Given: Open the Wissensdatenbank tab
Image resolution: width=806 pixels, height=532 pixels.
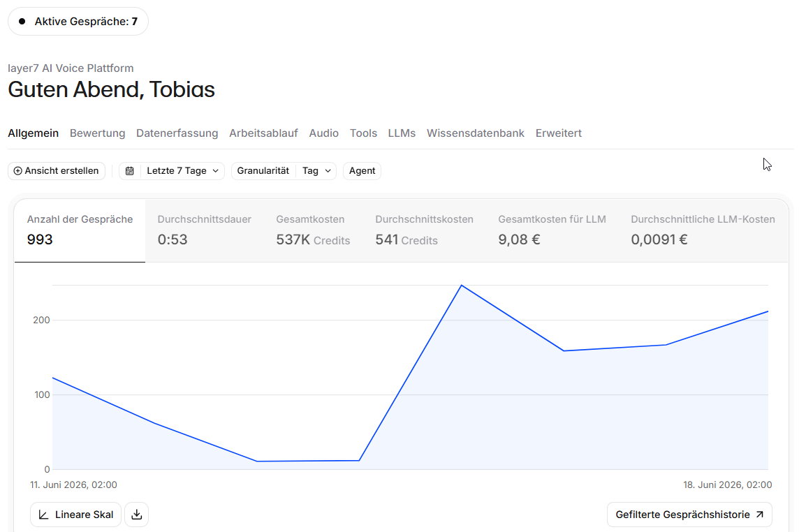Looking at the screenshot, I should click(475, 133).
